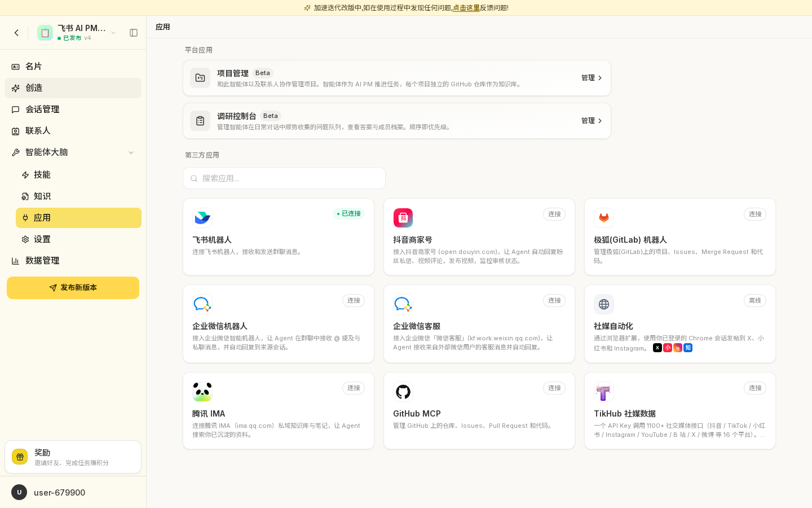Open 知识 under 智能体大脑
Viewport: 812px width, 508px height.
click(78, 196)
